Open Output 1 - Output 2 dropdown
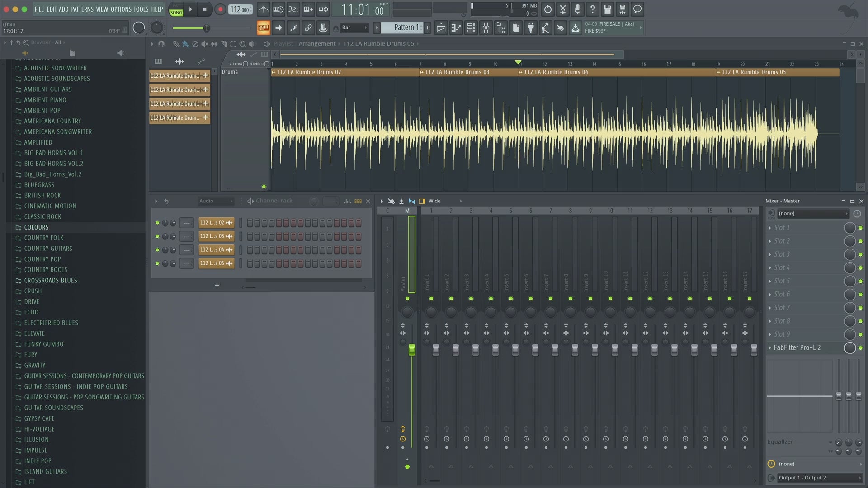Screen dimensions: 868x488 click(819, 478)
